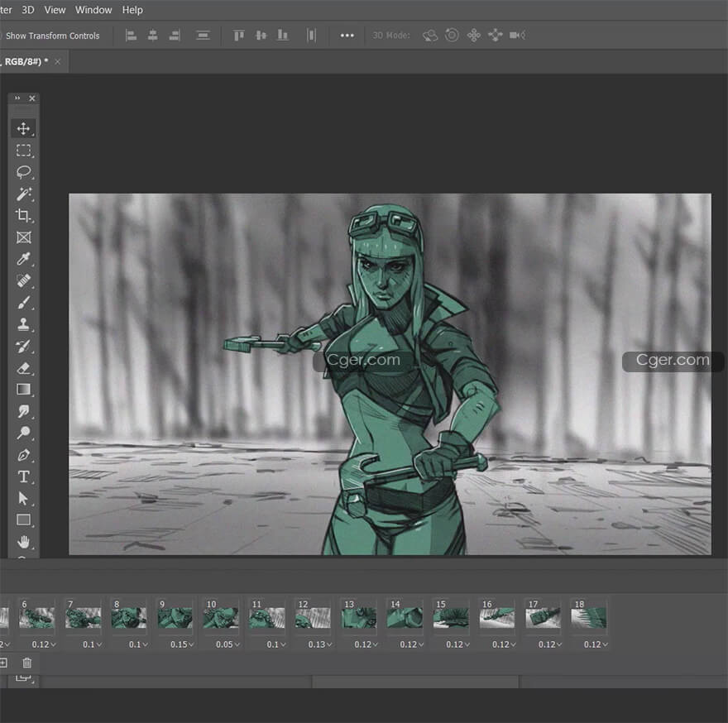Image resolution: width=728 pixels, height=723 pixels.
Task: Select the Rectangular Marquee tool
Action: (23, 151)
